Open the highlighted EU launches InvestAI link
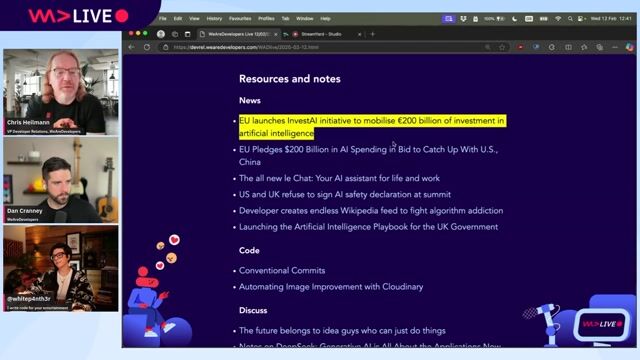 click(x=371, y=127)
